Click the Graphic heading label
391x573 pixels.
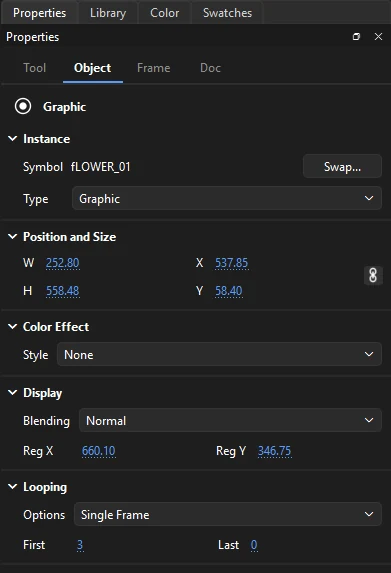(x=65, y=107)
